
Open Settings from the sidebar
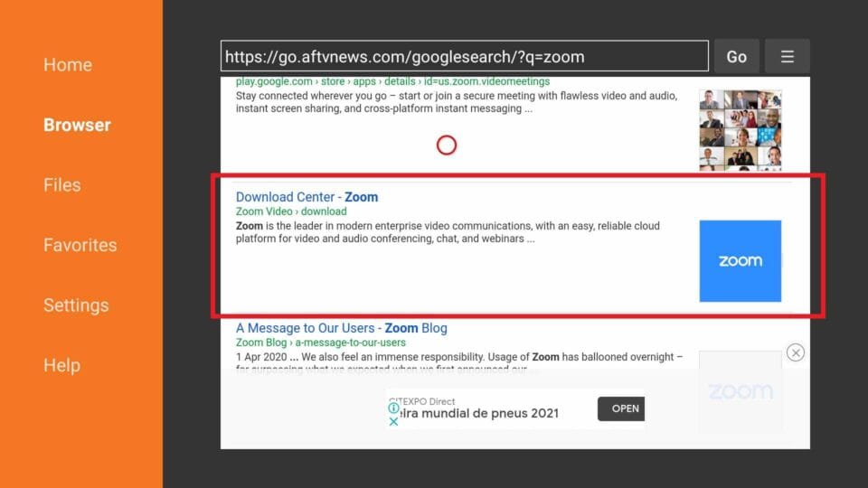coord(76,305)
